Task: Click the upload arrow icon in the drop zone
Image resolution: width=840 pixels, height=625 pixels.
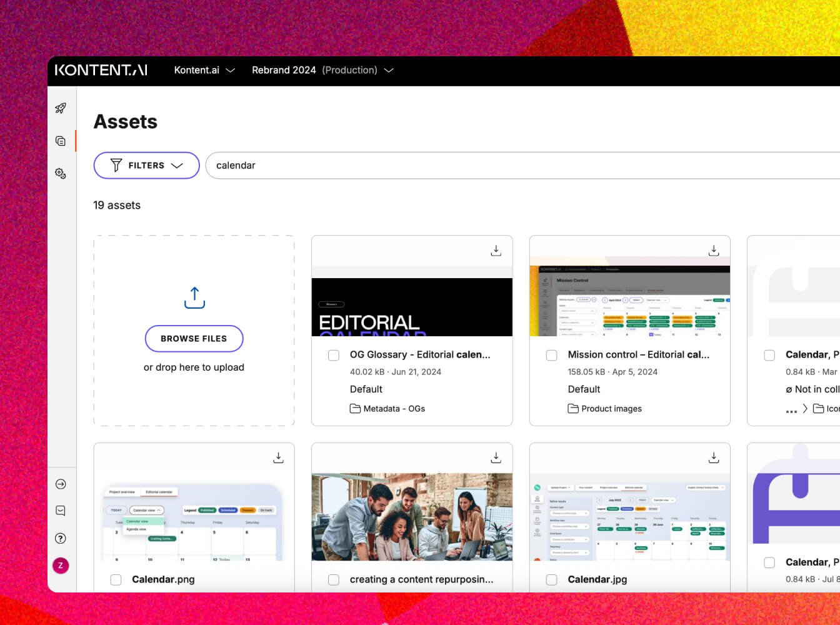Action: tap(194, 297)
